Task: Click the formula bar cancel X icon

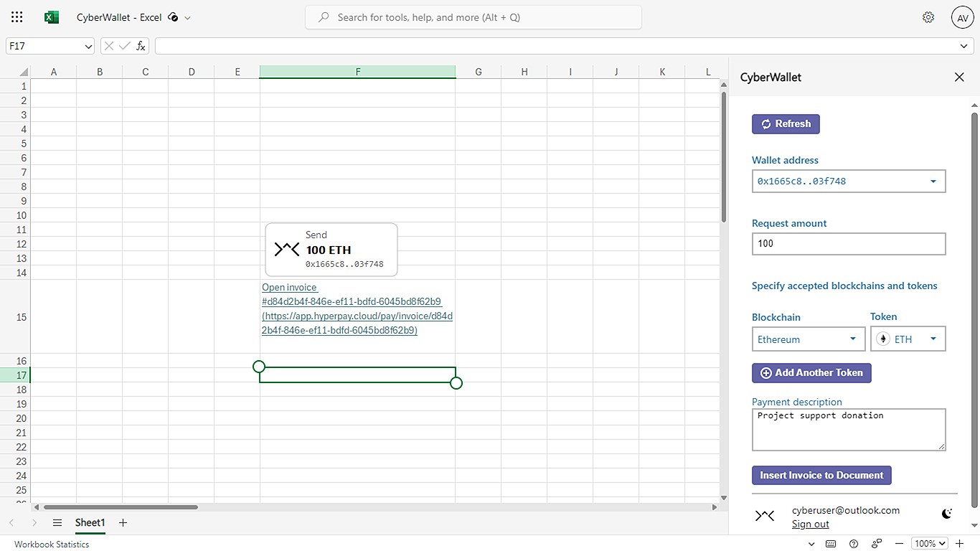Action: pyautogui.click(x=109, y=46)
